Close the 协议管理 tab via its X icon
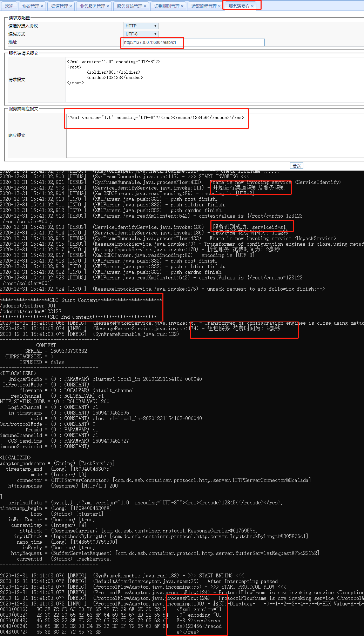 (x=42, y=6)
